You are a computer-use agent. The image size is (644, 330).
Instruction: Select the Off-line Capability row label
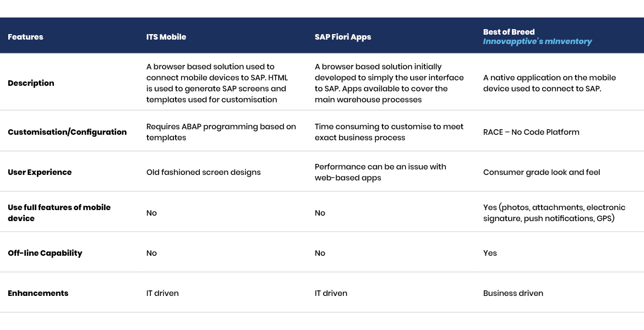click(45, 253)
